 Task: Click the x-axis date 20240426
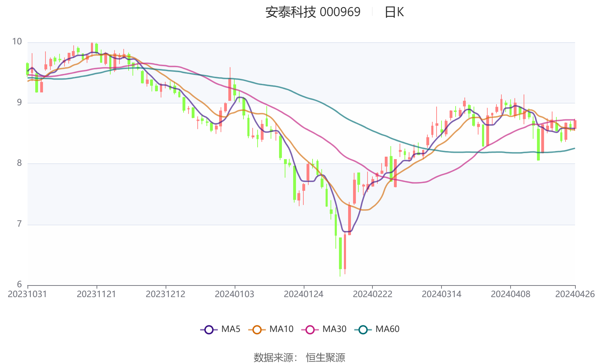coord(575,294)
